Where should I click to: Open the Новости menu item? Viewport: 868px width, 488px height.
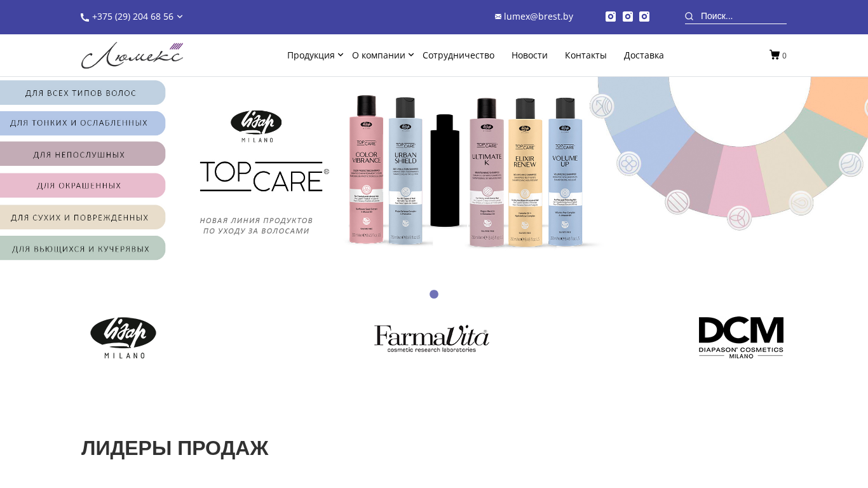(x=529, y=55)
